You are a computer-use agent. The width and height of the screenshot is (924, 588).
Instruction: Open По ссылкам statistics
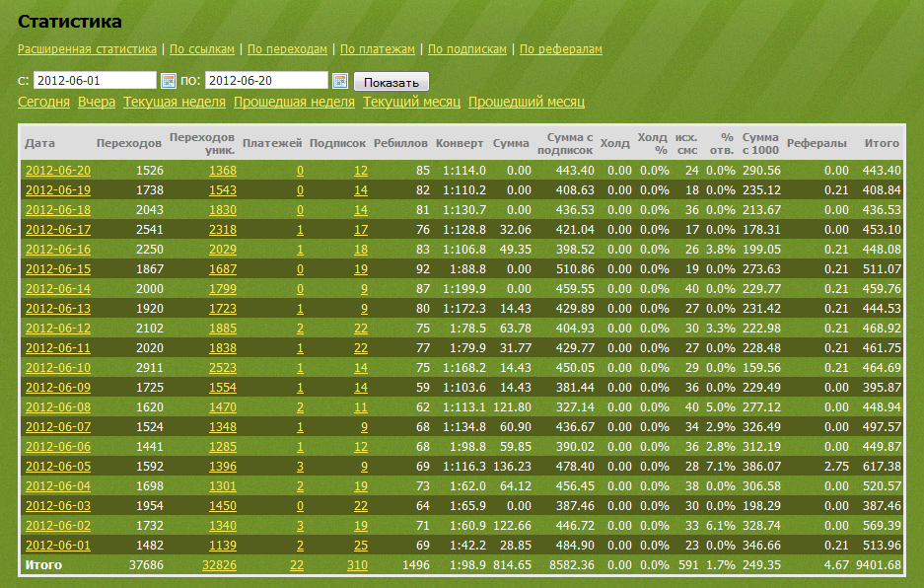pyautogui.click(x=202, y=49)
